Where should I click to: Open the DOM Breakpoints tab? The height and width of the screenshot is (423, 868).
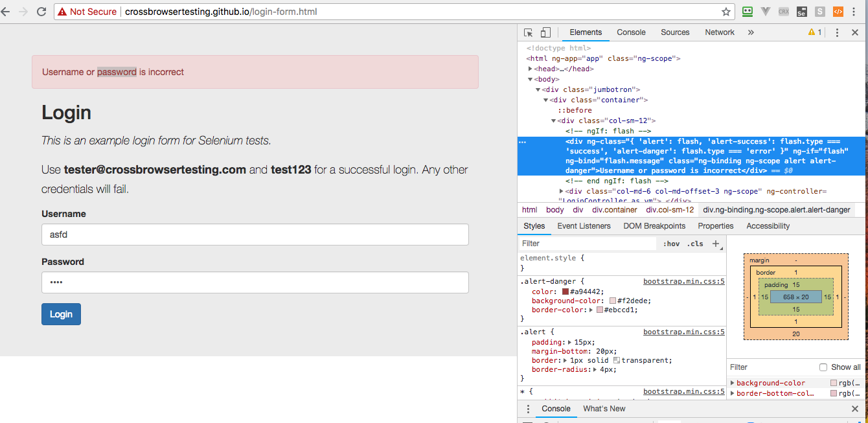654,226
